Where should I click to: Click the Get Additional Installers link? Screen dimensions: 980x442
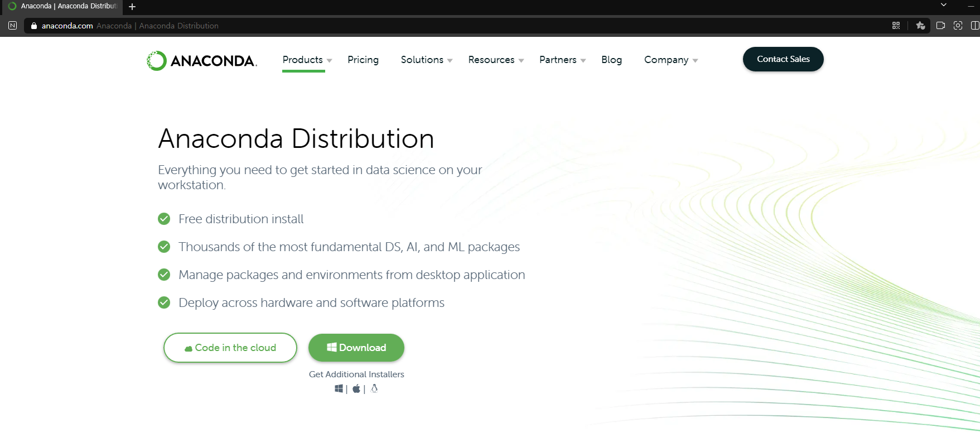point(356,374)
